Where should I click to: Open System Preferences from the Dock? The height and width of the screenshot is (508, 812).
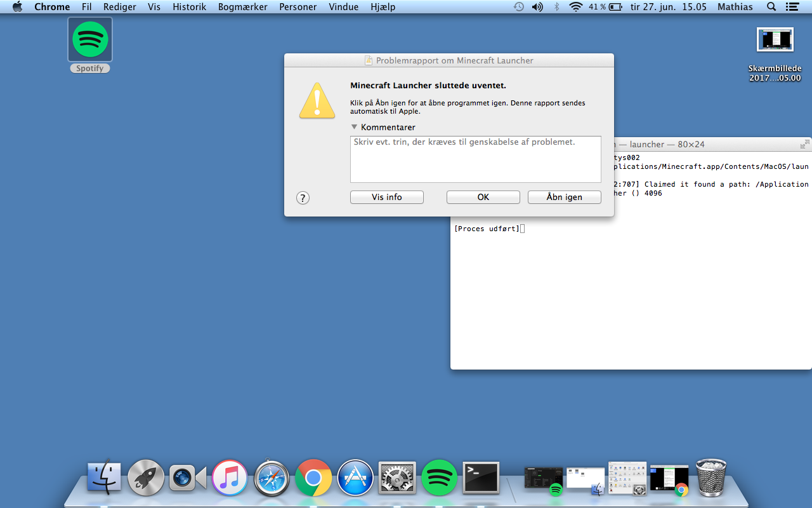coord(397,478)
